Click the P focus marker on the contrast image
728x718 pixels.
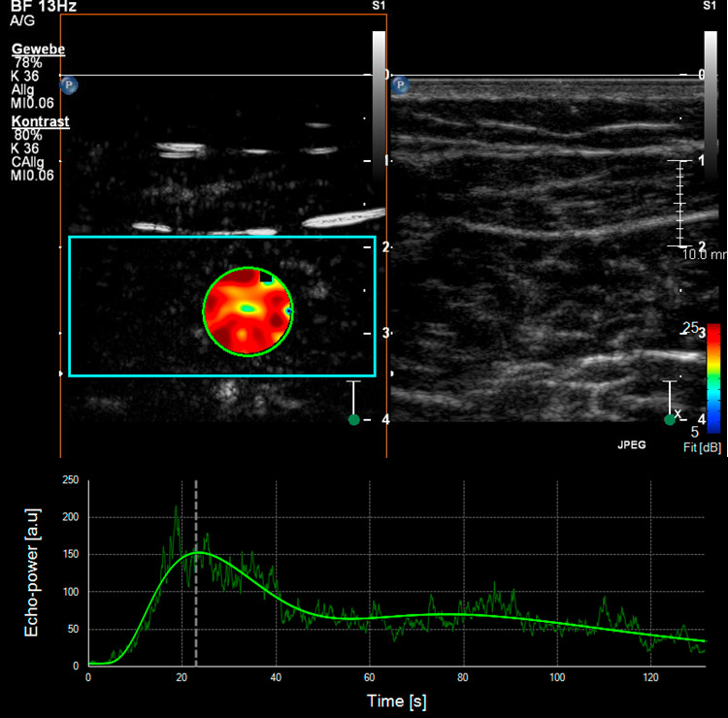coord(69,86)
